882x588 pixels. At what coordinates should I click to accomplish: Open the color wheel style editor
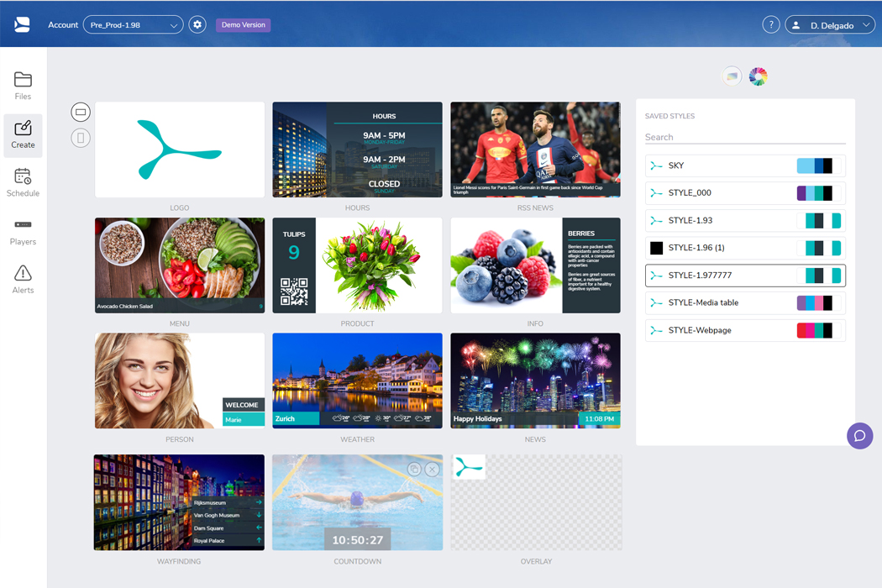[x=758, y=76]
